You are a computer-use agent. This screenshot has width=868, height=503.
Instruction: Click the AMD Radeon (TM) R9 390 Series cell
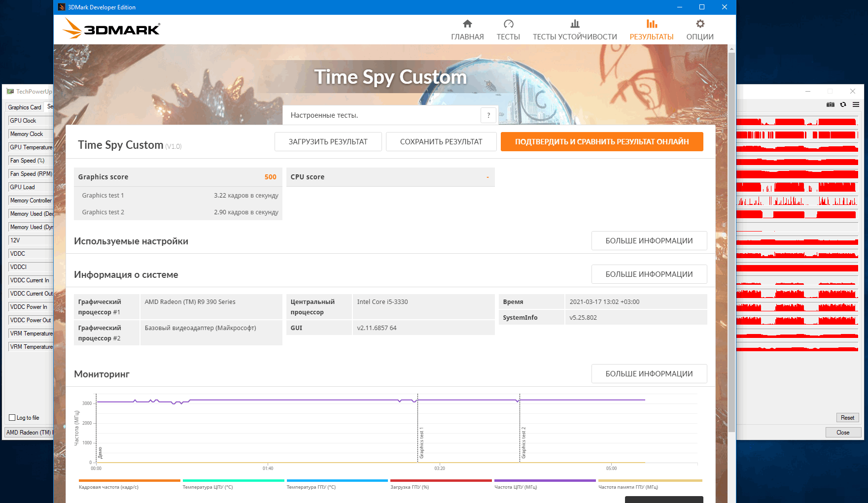click(x=211, y=306)
